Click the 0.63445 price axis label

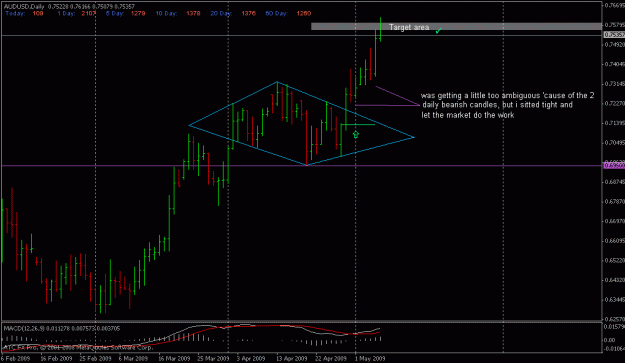[615, 300]
